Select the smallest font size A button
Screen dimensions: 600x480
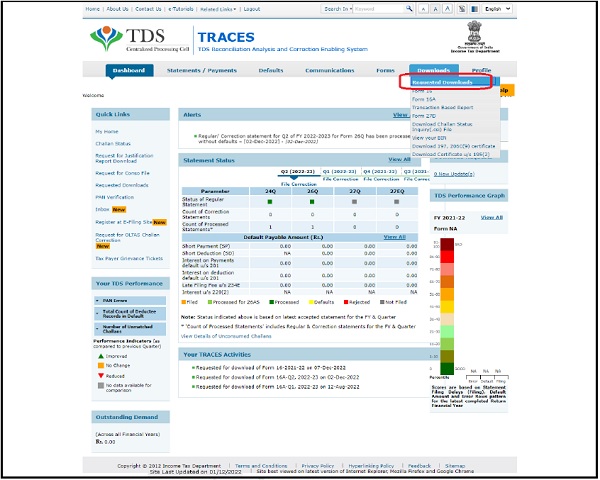coord(423,9)
